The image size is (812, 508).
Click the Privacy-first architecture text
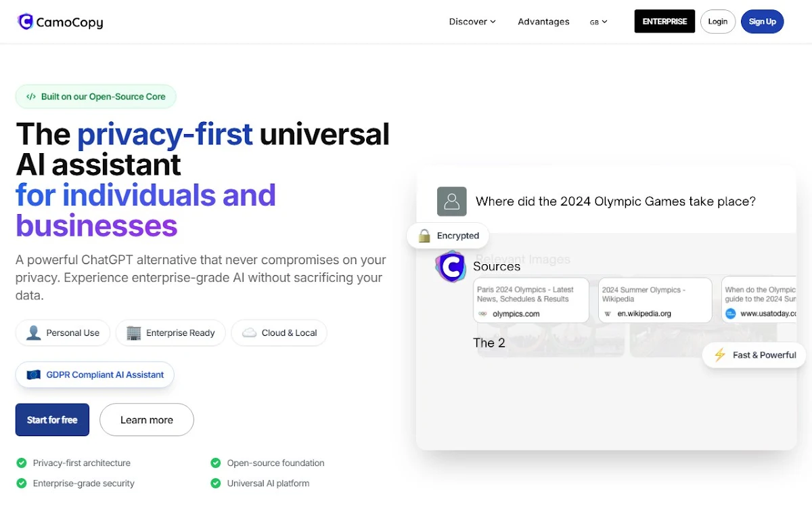tap(82, 463)
